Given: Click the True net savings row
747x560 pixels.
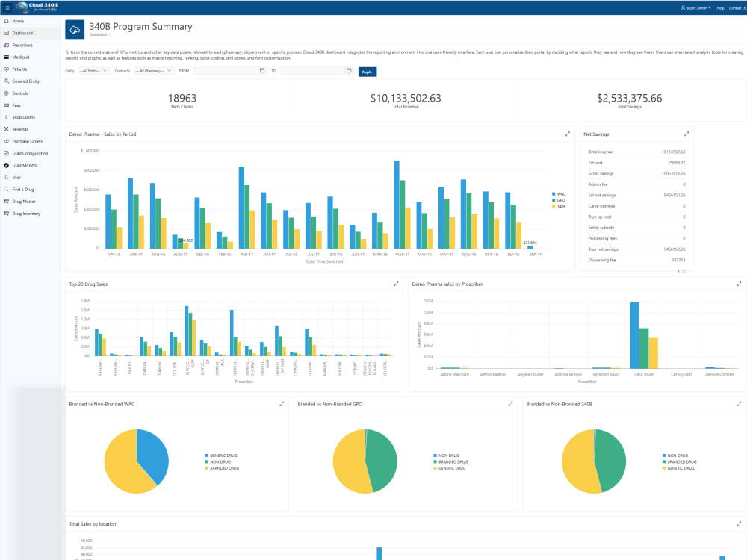Looking at the screenshot, I should (636, 249).
